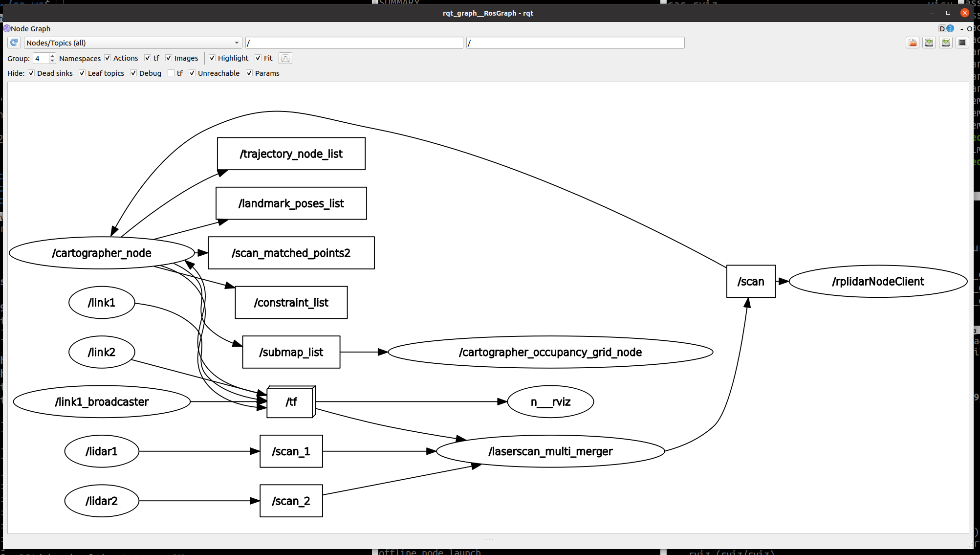Click the D dock widget button
Image resolution: width=980 pixels, height=555 pixels.
(942, 28)
